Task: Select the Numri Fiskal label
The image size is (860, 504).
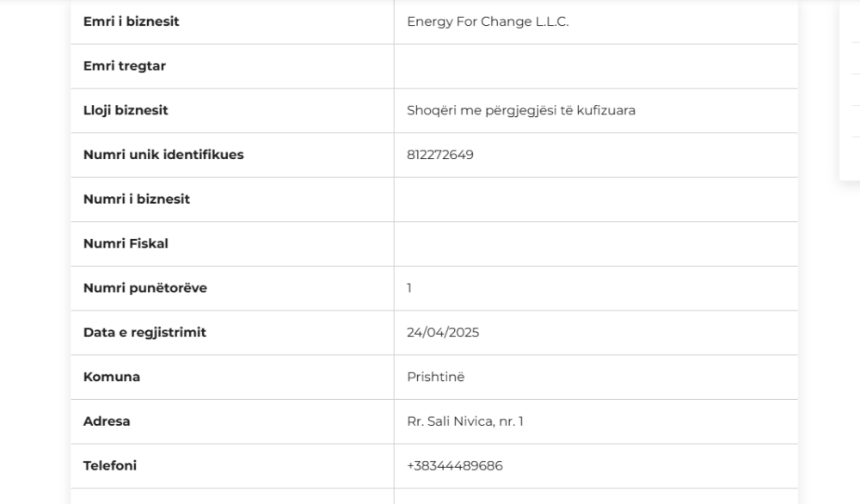Action: click(126, 243)
